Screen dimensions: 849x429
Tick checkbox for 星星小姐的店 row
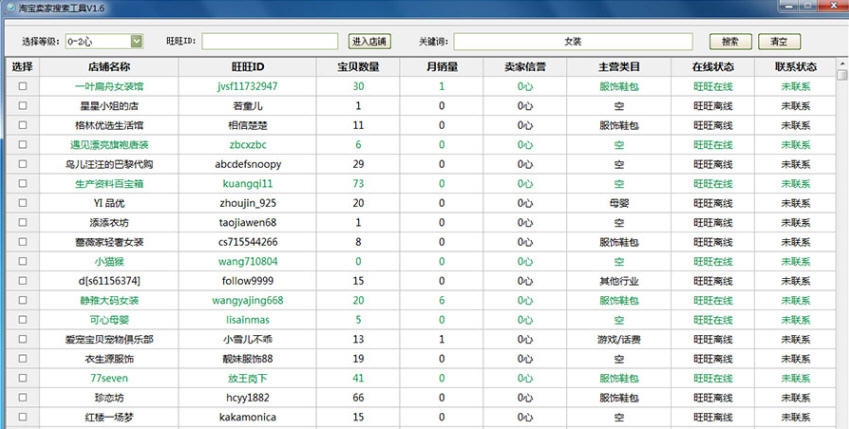tap(22, 106)
